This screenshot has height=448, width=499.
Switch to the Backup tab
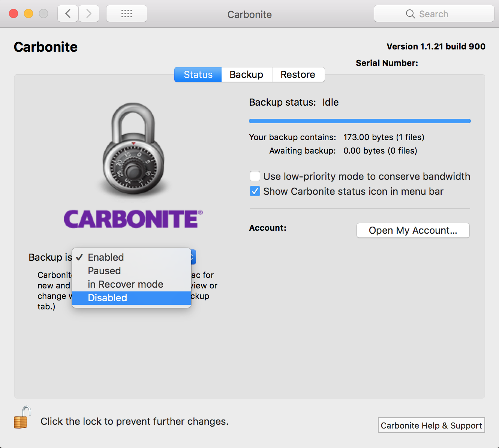[246, 75]
